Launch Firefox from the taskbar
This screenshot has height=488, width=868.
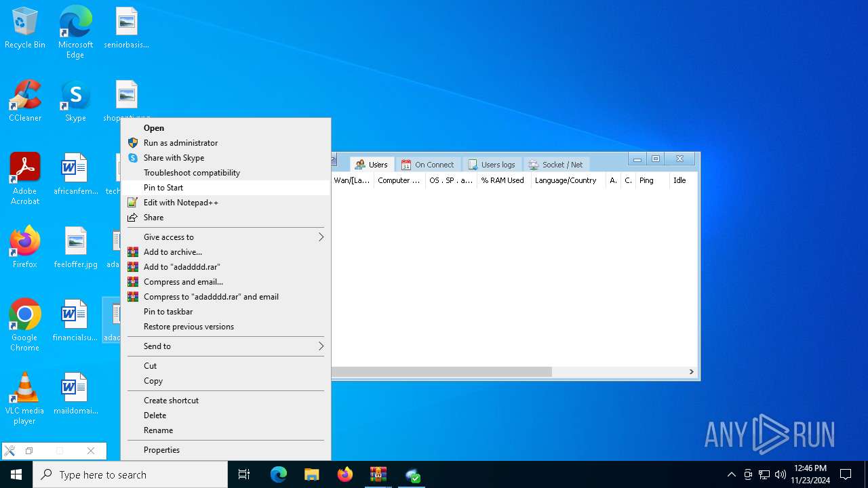(x=345, y=474)
